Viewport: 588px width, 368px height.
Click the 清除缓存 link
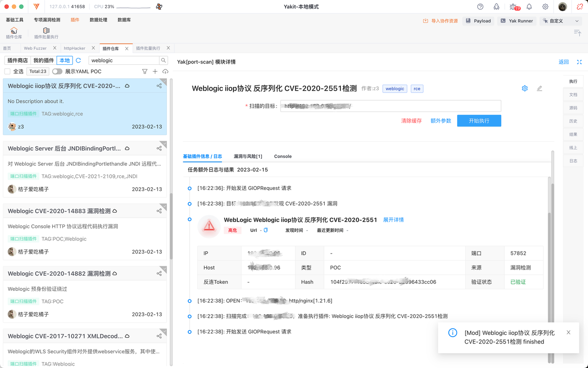click(411, 121)
